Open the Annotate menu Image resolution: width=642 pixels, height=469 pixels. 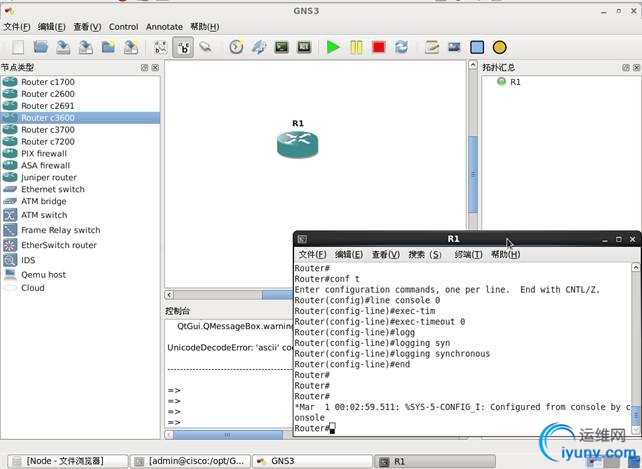(x=165, y=27)
